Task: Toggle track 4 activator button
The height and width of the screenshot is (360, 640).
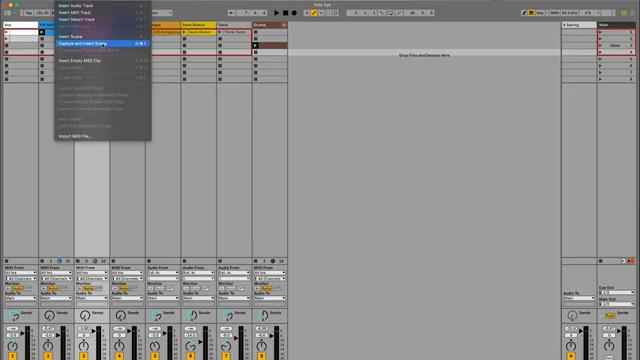Action: tap(119, 356)
